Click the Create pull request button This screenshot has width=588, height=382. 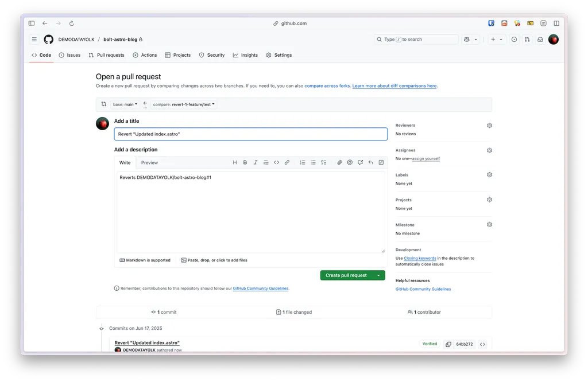coord(346,275)
